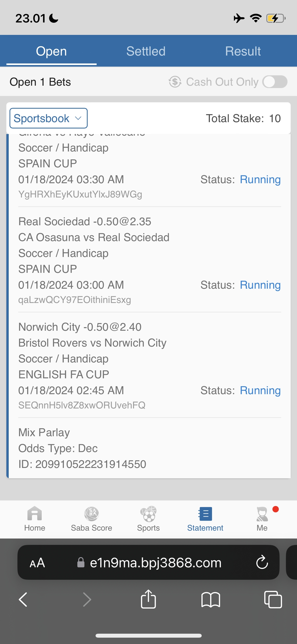297x644 pixels.
Task: Open Safari bookmarks book icon
Action: [x=210, y=599]
